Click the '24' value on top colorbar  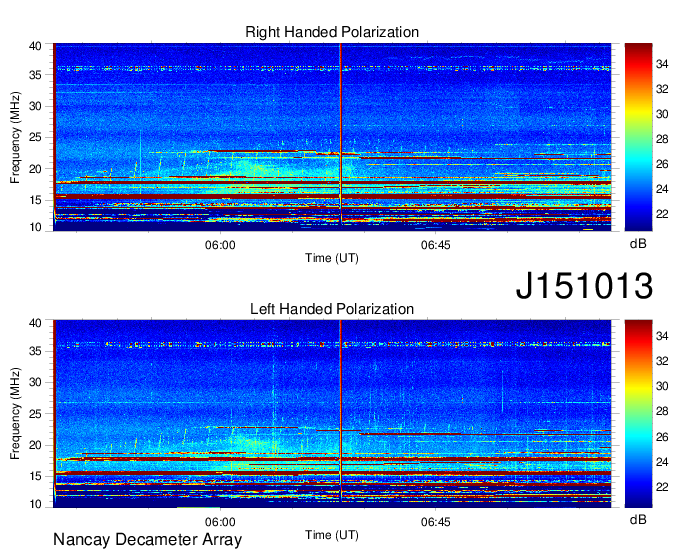click(x=662, y=189)
